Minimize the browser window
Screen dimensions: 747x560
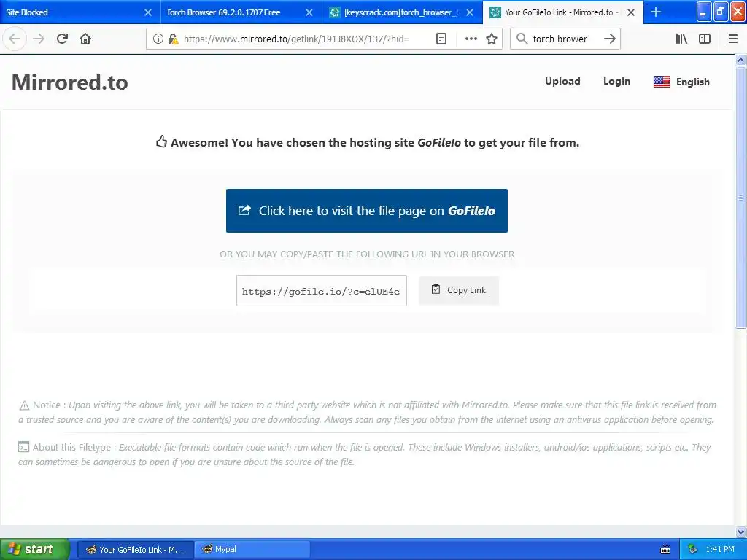[x=704, y=12]
